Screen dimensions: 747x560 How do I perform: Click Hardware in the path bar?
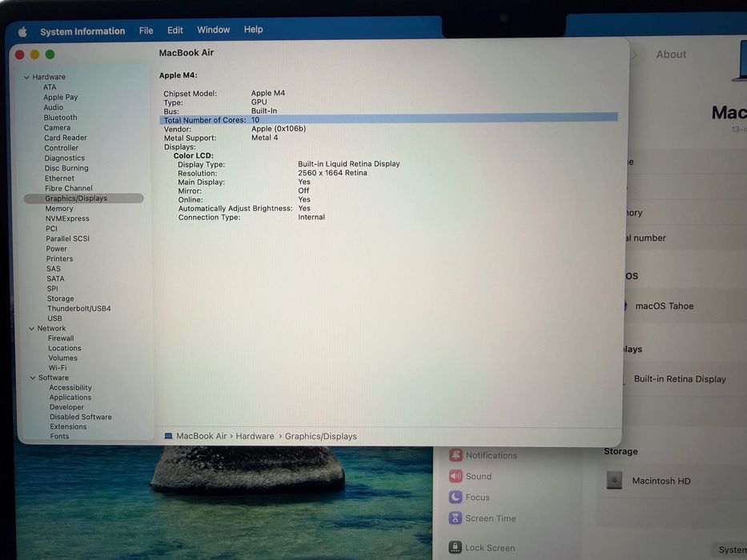click(x=255, y=436)
